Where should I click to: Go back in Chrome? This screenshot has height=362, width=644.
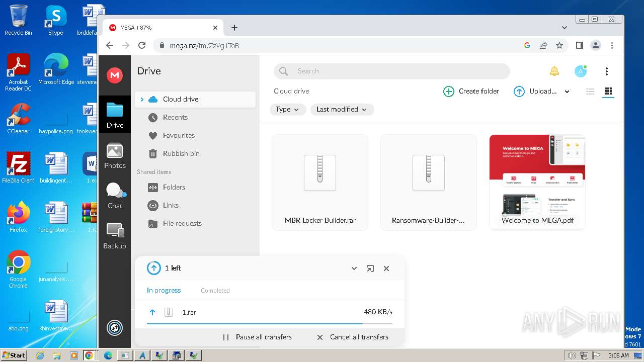pyautogui.click(x=110, y=45)
